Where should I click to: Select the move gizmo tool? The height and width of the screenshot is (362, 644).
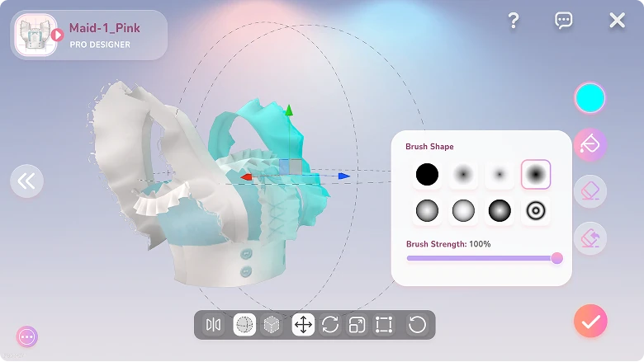coord(303,325)
